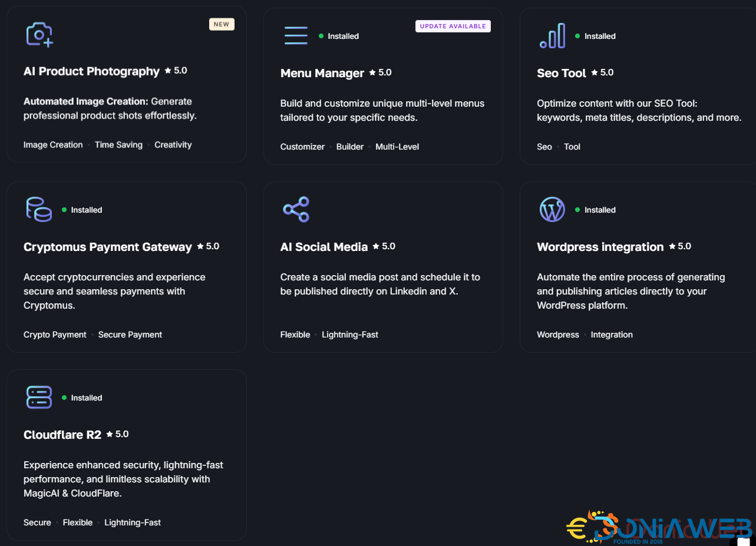Viewport: 756px width, 546px height.
Task: Open the Cryptomus Payment Gateway title
Action: pyautogui.click(x=107, y=247)
